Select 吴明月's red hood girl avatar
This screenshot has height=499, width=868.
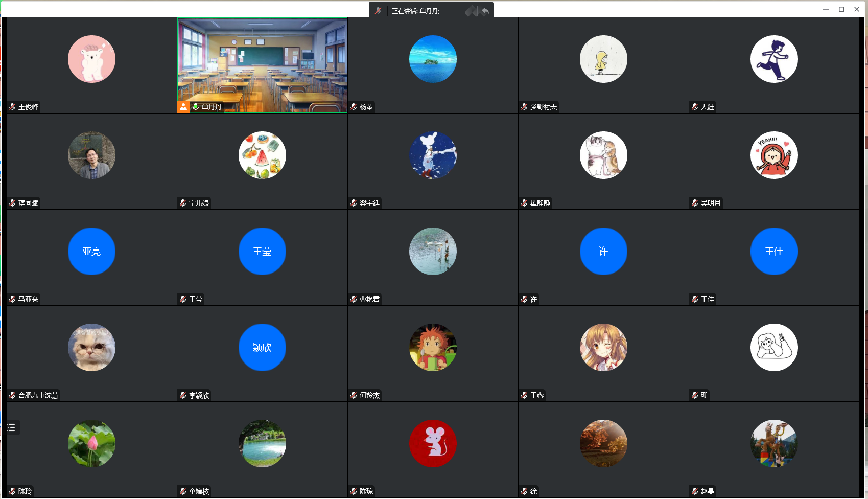(774, 155)
